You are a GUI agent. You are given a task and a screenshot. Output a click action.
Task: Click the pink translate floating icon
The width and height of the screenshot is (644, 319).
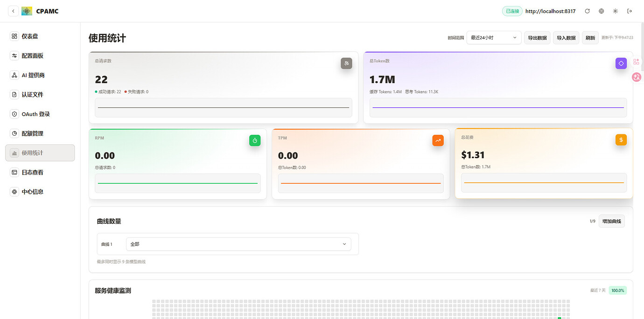[x=637, y=77]
